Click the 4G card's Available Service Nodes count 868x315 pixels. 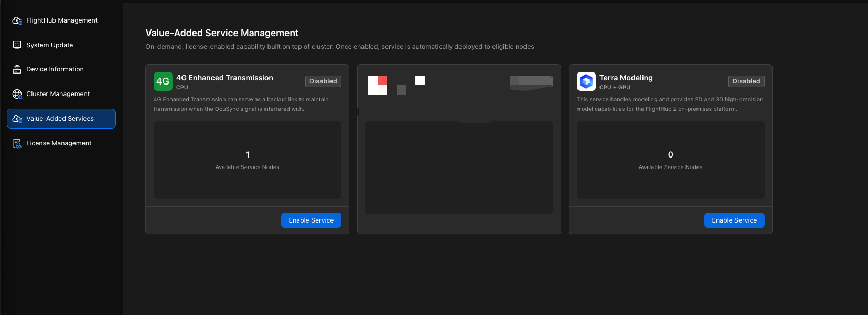(x=248, y=155)
